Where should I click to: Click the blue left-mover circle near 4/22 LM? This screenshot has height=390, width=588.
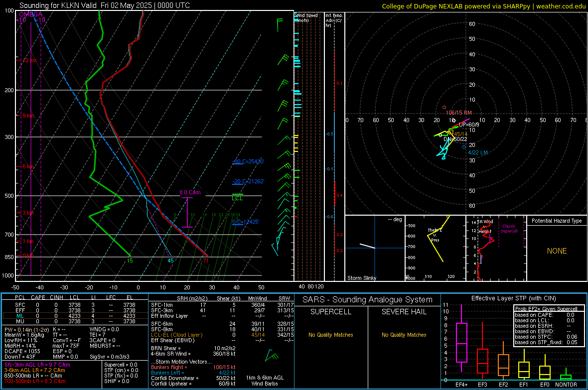(464, 147)
